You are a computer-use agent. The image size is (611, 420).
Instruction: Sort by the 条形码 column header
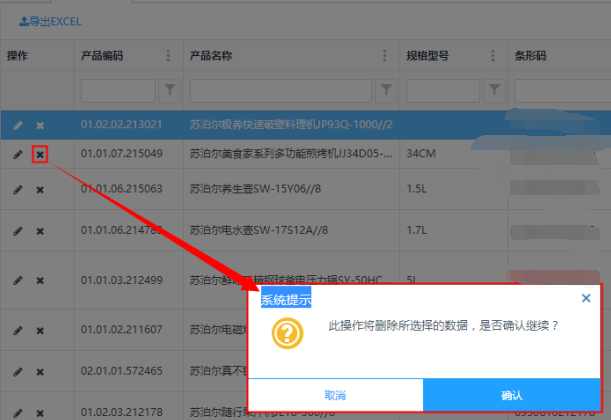(532, 56)
